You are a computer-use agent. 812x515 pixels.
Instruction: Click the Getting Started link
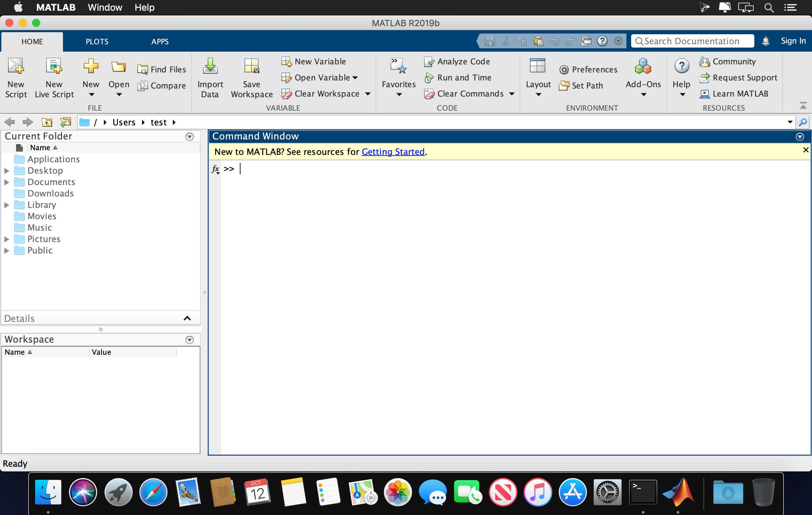click(393, 152)
